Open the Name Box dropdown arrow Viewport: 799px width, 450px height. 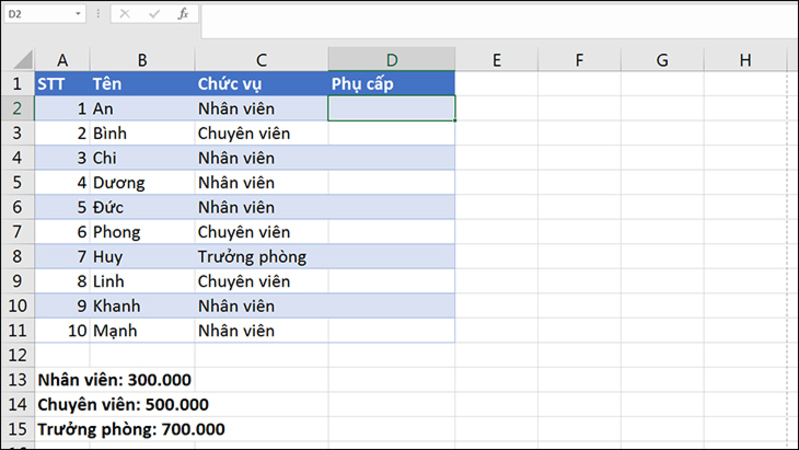(x=78, y=14)
